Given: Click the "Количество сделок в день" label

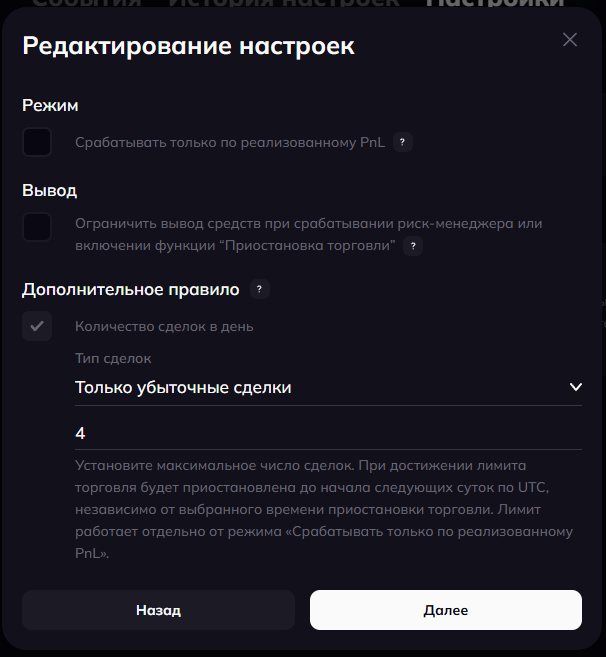Looking at the screenshot, I should [x=164, y=326].
